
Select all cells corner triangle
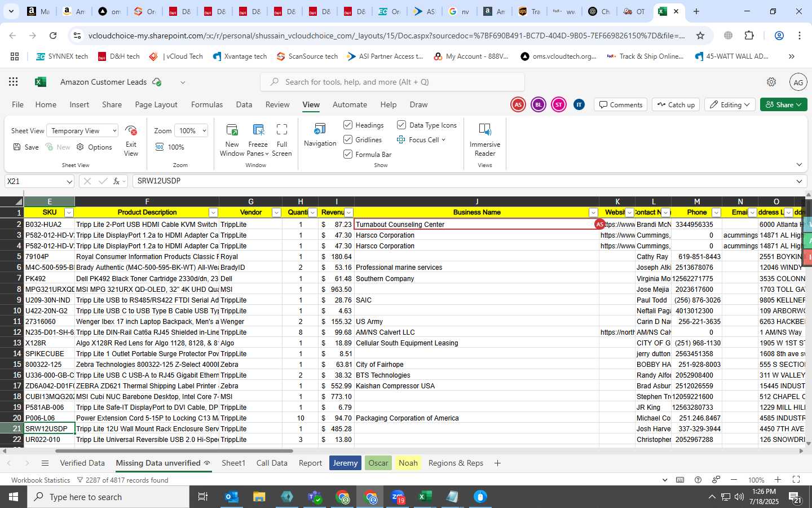click(x=19, y=202)
